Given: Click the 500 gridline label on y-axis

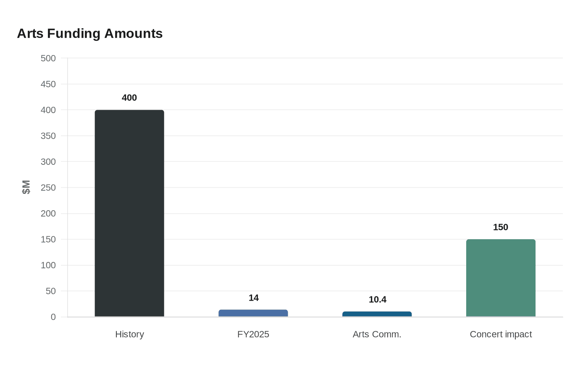Looking at the screenshot, I should tap(49, 58).
